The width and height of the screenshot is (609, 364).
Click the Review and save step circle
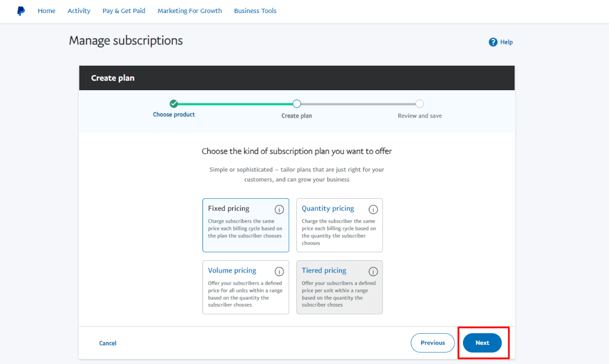(x=420, y=104)
